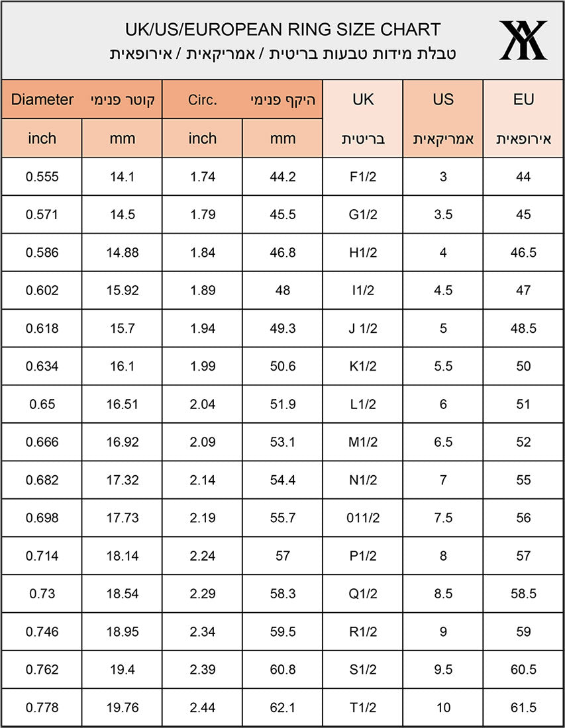This screenshot has height=728, width=565.
Task: Click the T1/2 UK size cell
Action: pos(363,707)
